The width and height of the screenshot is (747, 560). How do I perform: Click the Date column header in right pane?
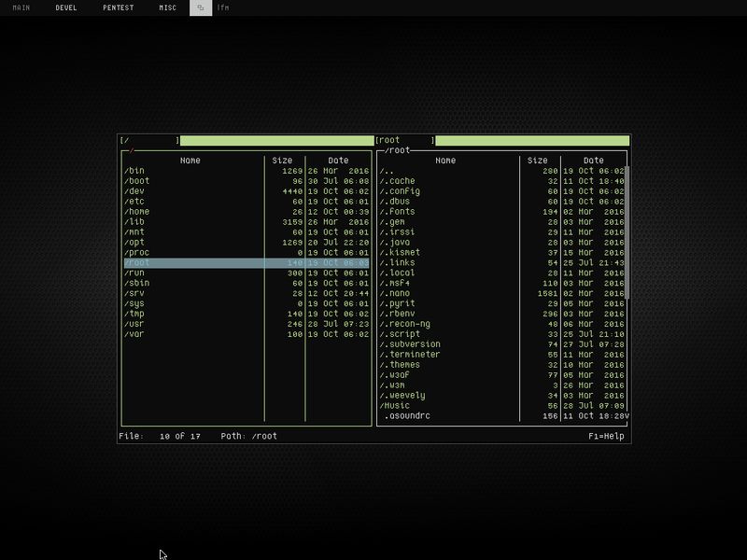tap(591, 159)
